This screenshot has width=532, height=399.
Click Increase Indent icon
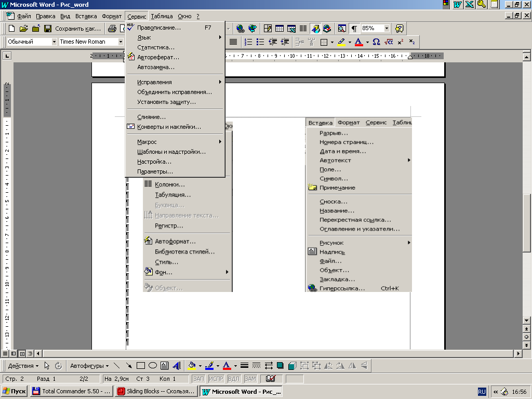(x=285, y=42)
